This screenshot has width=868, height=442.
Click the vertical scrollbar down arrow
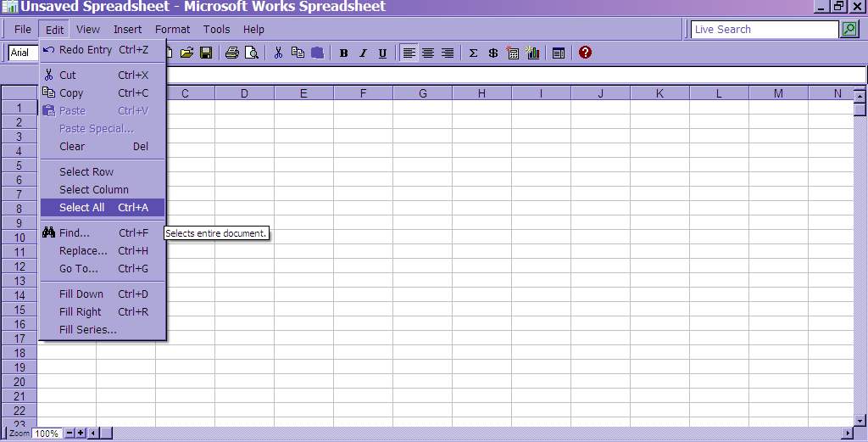tap(860, 421)
